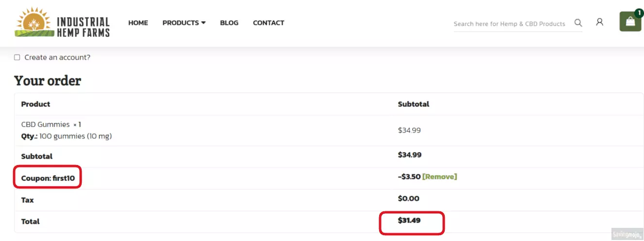Click the Create an account label
Screen dimensions: 644x241
click(x=57, y=57)
